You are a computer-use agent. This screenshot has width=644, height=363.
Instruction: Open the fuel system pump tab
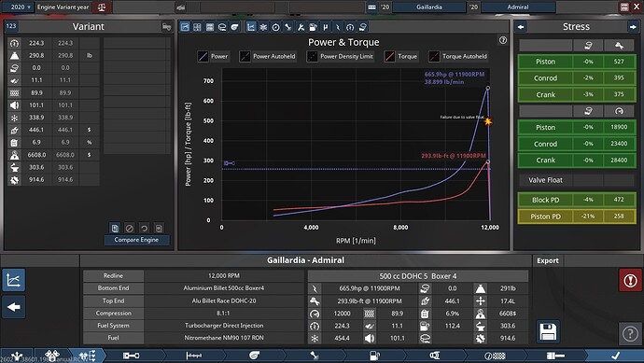(374, 356)
